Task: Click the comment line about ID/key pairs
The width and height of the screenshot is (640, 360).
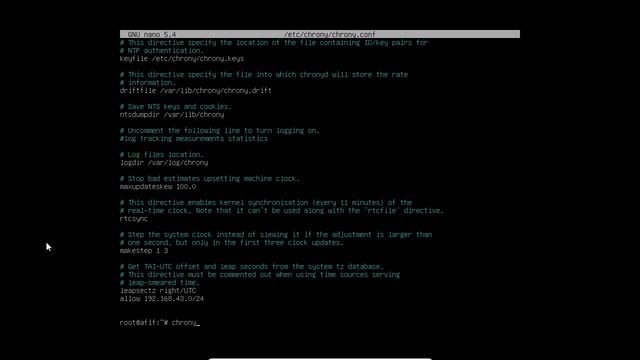Action: tap(274, 43)
